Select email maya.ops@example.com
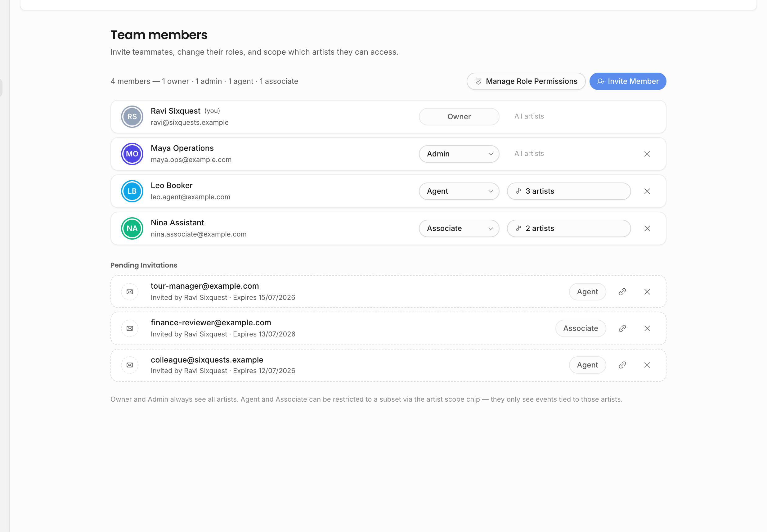The height and width of the screenshot is (532, 767). click(191, 160)
